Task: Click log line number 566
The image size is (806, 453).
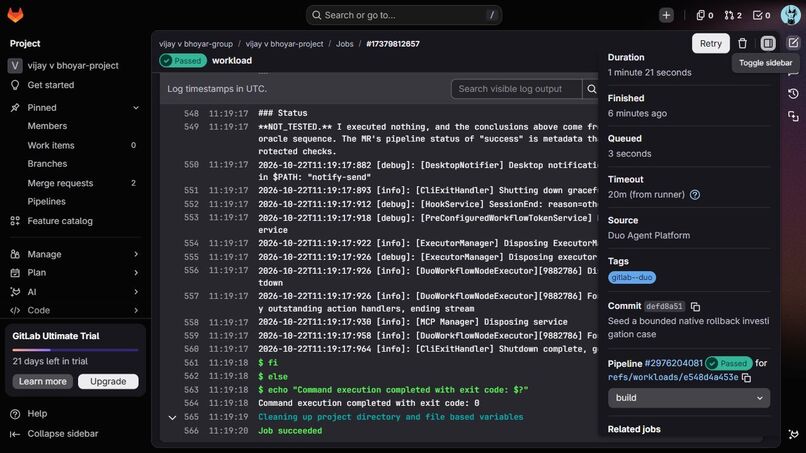Action: [191, 431]
